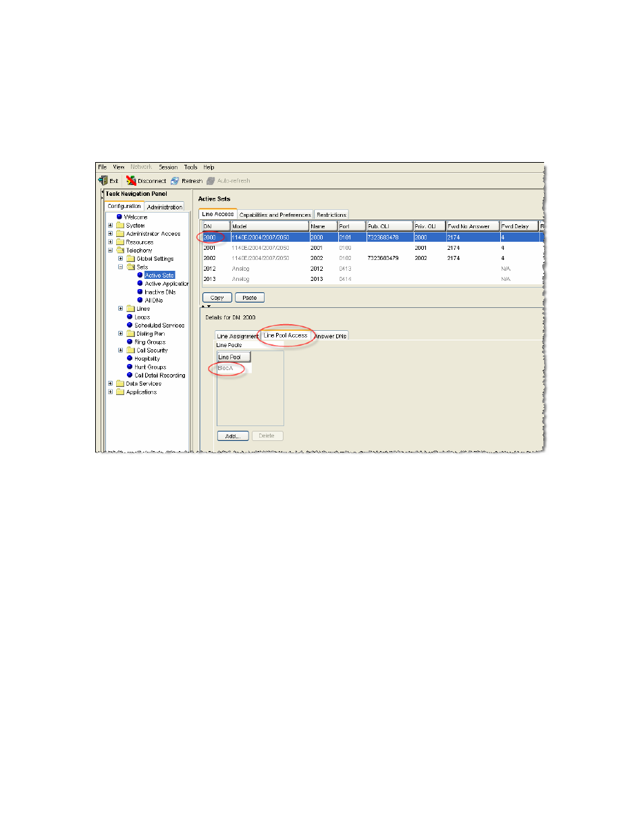Viewport: 644px width, 834px height.
Task: Click the Model column header
Action: click(x=269, y=226)
